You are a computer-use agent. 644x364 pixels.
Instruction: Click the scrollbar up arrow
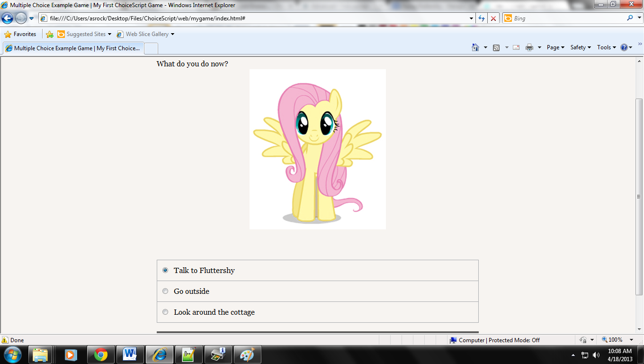tap(639, 62)
